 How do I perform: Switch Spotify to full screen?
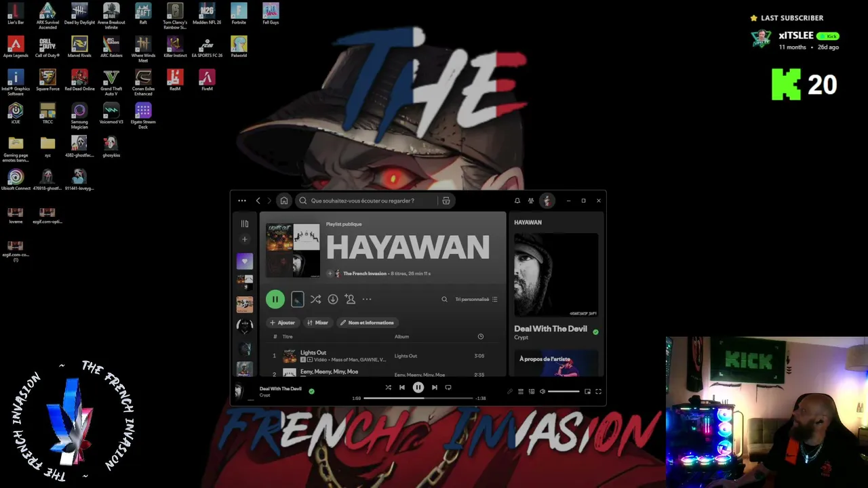pyautogui.click(x=598, y=392)
